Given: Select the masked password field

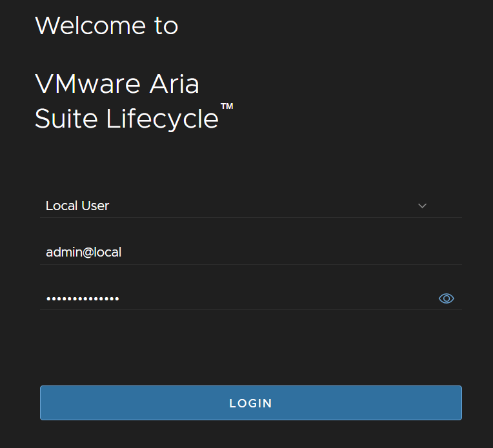Looking at the screenshot, I should click(251, 298).
